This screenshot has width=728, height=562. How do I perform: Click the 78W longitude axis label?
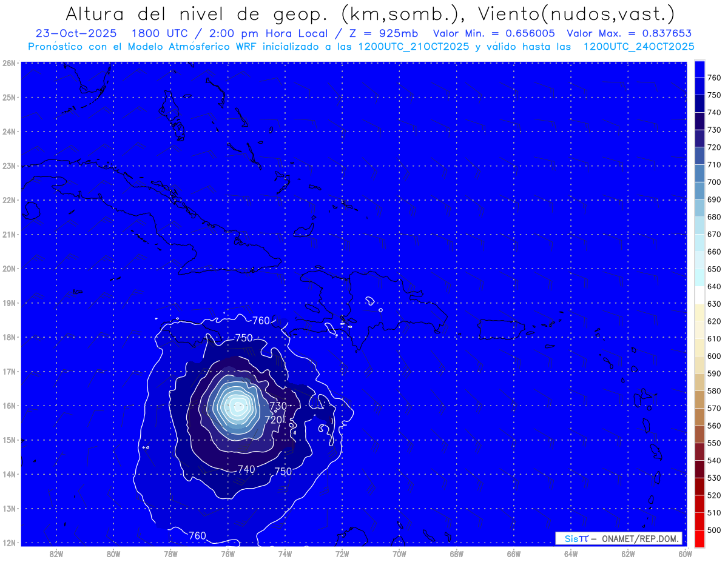point(170,554)
